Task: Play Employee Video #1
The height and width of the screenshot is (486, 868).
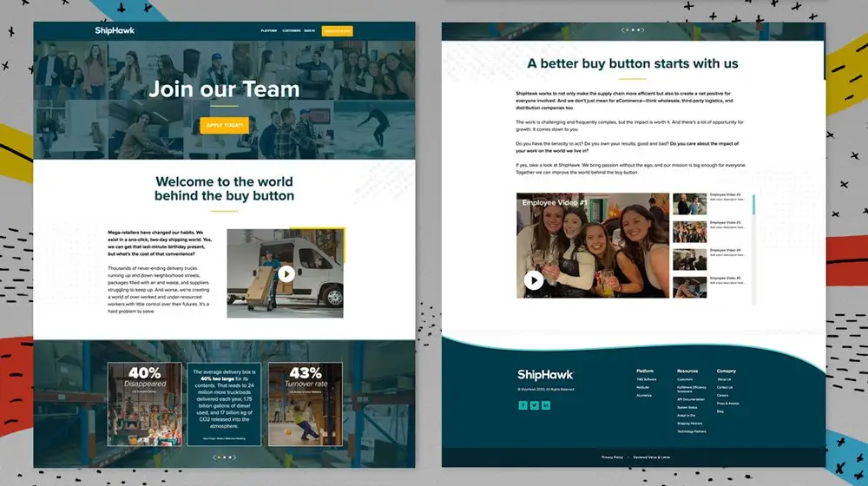Action: tap(534, 279)
